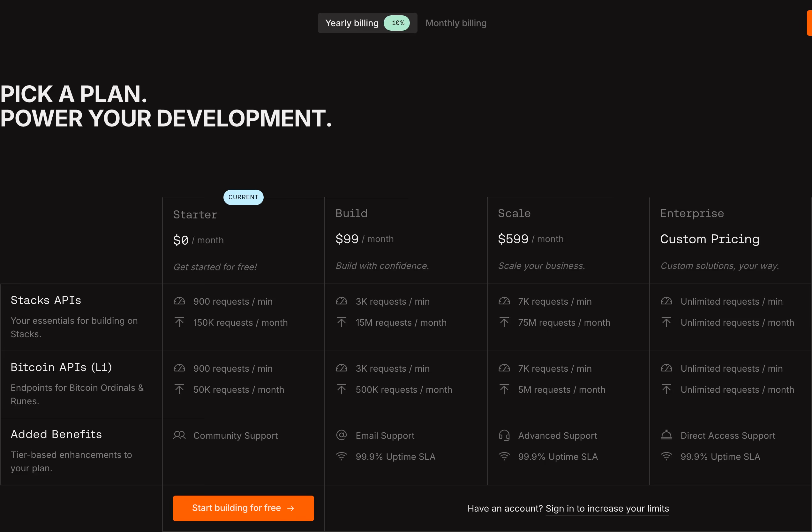The image size is (812, 532).
Task: Click 'Build with confidence.' tagline
Action: pyautogui.click(x=382, y=265)
